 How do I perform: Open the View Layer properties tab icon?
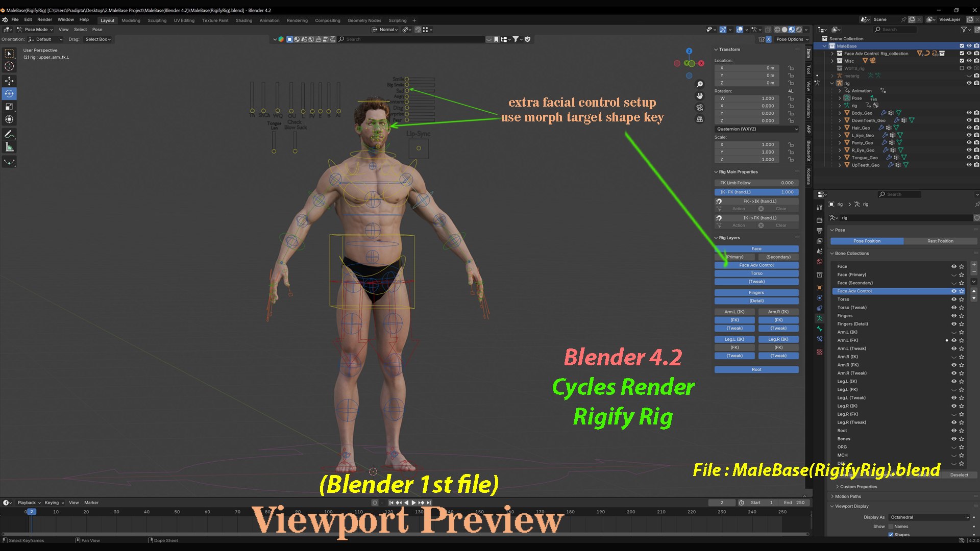819,241
